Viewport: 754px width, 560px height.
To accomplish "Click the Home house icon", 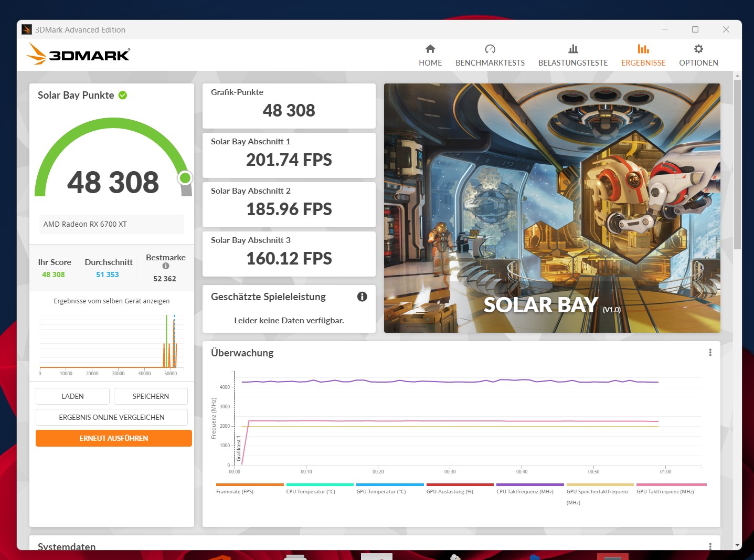I will (430, 49).
